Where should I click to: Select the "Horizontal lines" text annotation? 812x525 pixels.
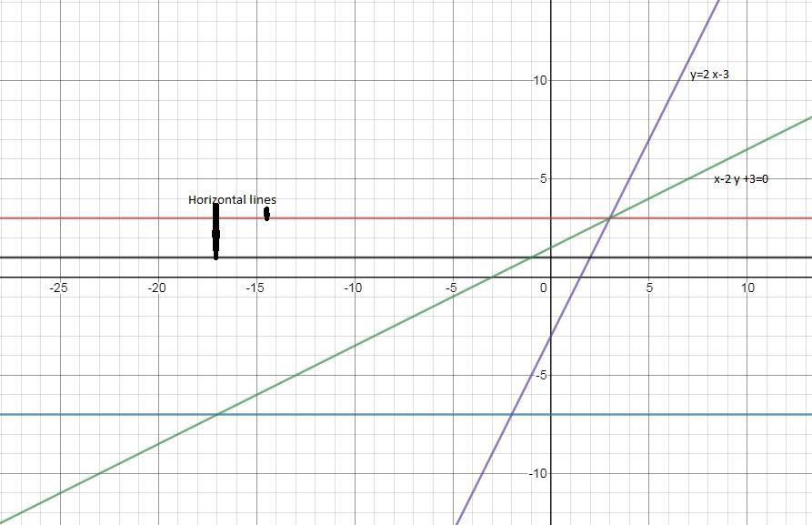[x=232, y=199]
